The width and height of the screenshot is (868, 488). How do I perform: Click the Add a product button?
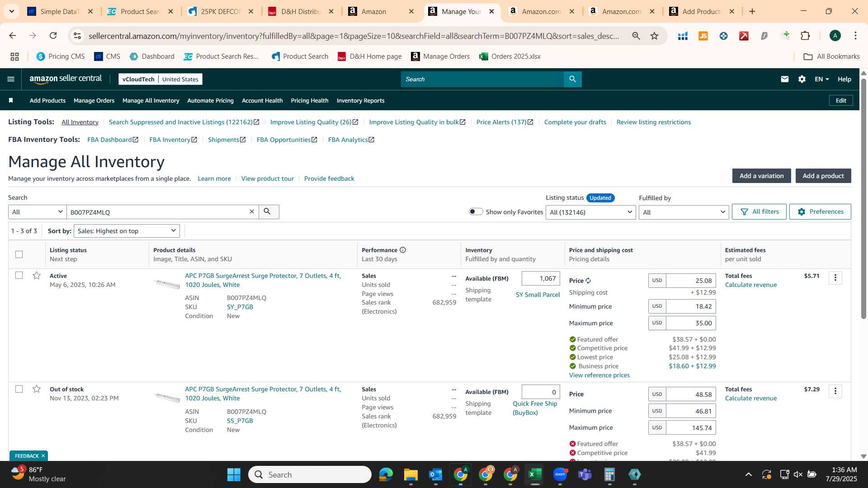click(x=823, y=176)
